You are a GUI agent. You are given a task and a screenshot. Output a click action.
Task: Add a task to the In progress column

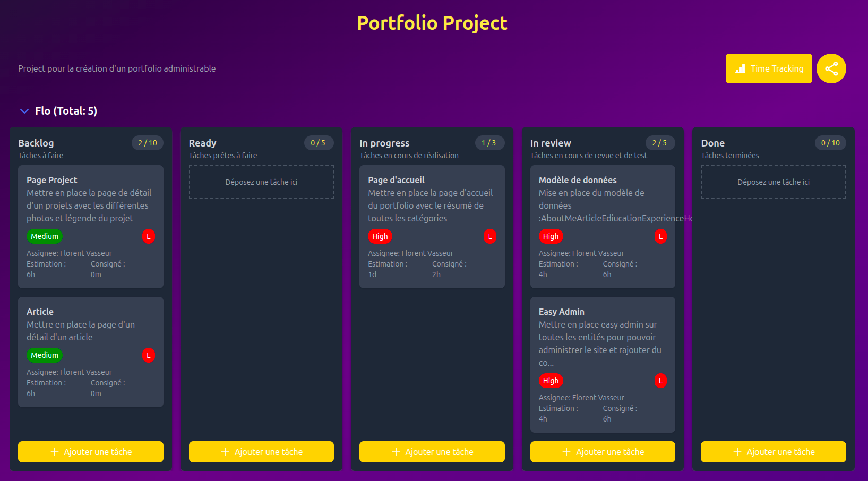(x=432, y=452)
